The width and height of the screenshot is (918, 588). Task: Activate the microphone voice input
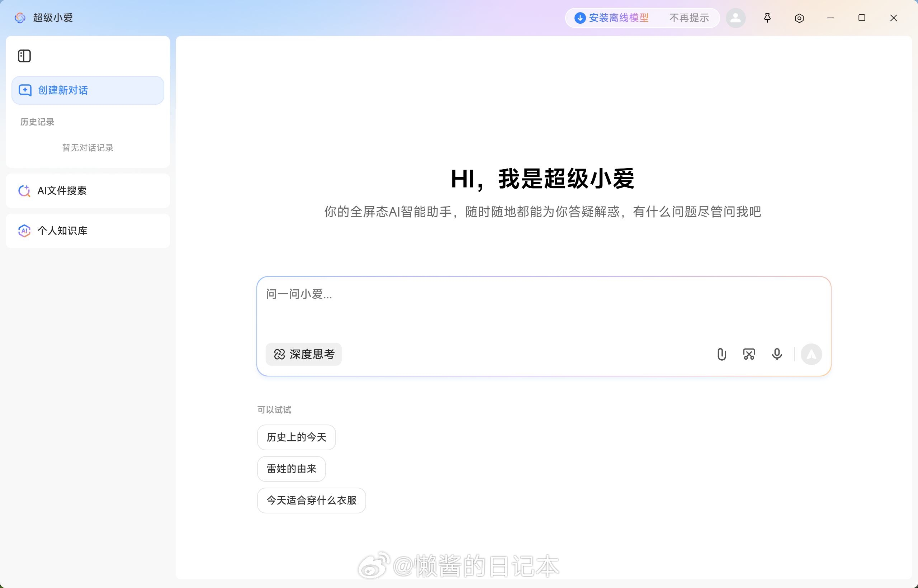[777, 354]
